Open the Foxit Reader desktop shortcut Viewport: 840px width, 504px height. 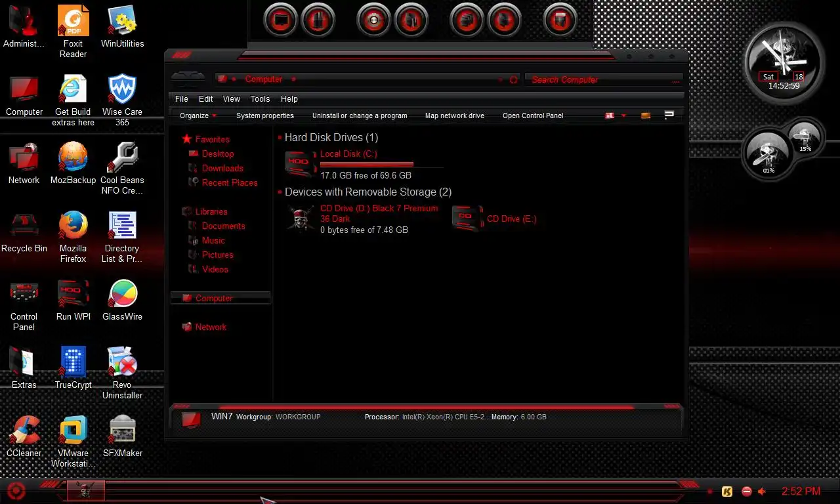coord(73,31)
